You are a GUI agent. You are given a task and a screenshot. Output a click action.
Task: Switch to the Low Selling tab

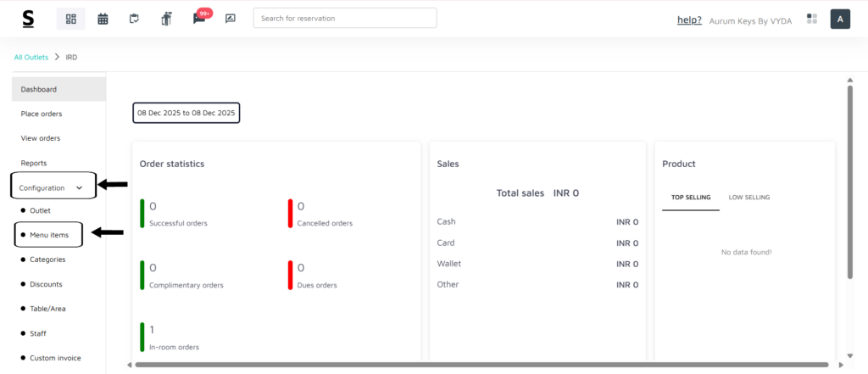(748, 198)
